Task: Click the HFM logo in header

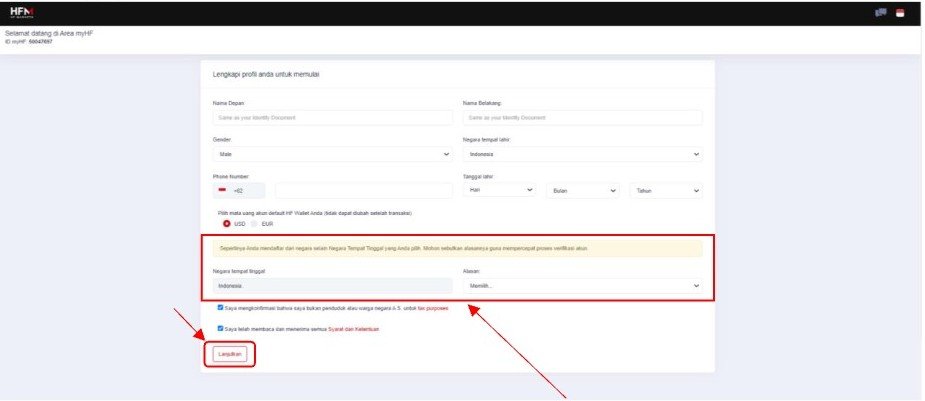Action: tap(20, 12)
